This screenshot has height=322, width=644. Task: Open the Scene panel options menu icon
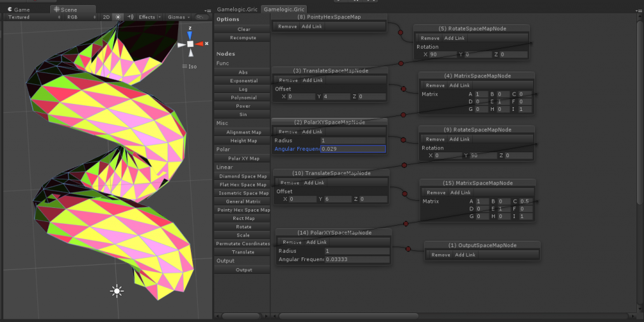pos(208,10)
